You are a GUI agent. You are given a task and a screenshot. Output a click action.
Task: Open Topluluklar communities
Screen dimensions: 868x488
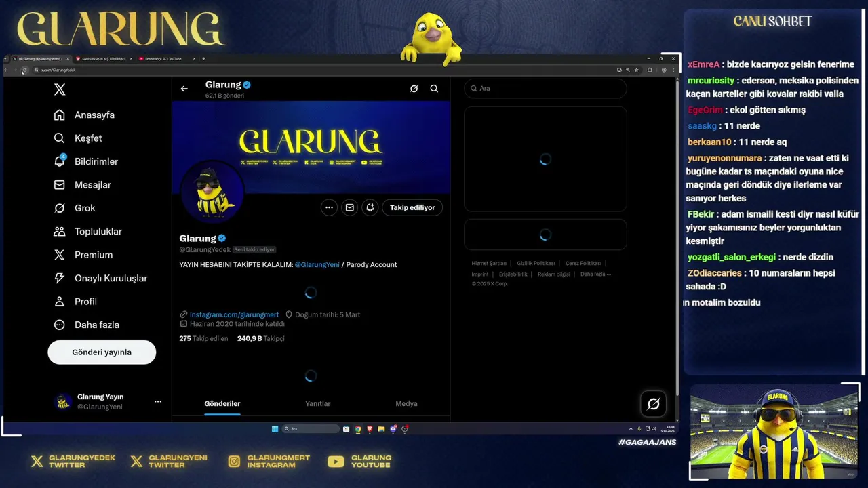point(87,232)
